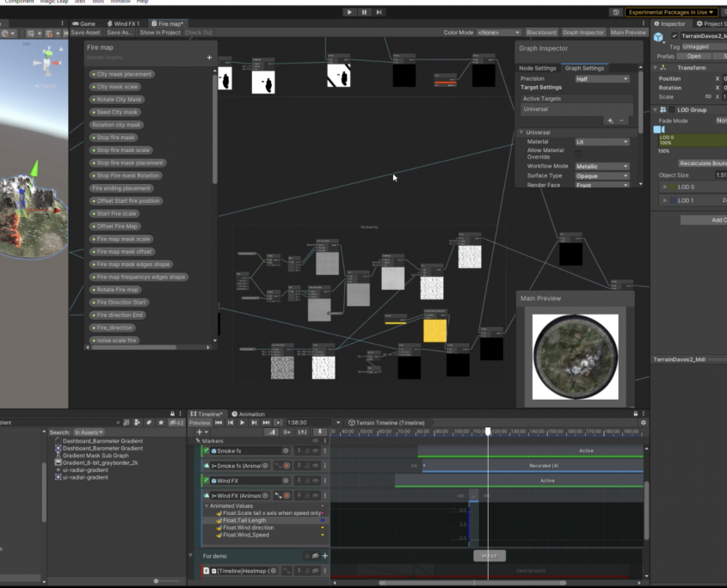Play the timeline with the timeline play button
727x588 pixels.
coord(243,423)
